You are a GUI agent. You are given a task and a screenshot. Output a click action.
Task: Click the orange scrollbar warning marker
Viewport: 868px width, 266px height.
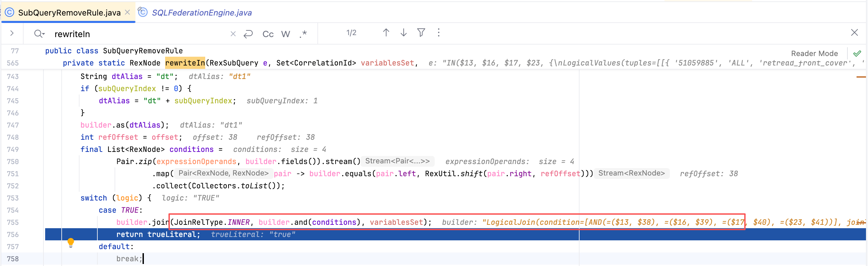click(861, 77)
